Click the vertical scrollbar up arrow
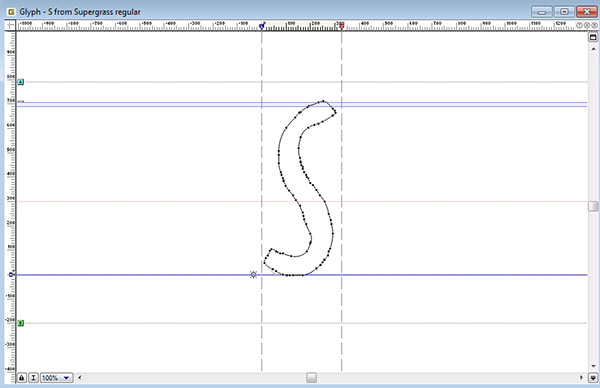 [x=593, y=49]
